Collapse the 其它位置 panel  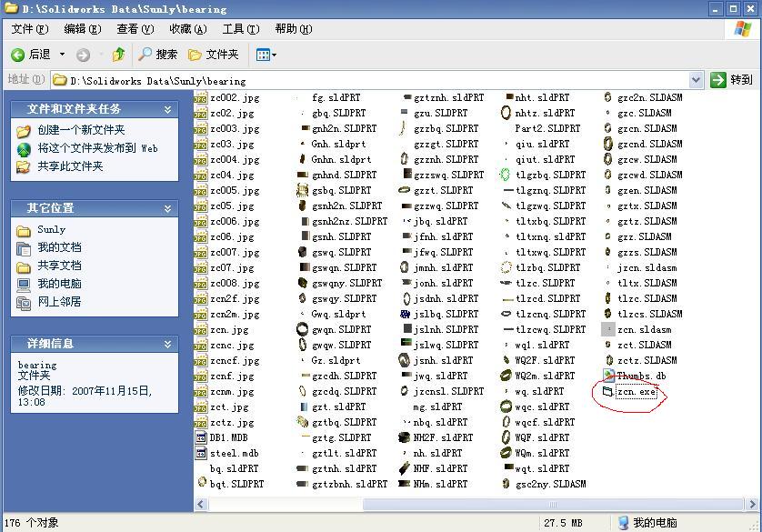167,208
